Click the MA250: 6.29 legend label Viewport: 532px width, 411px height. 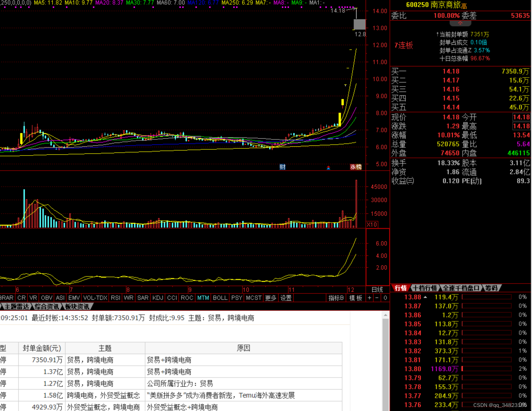(237, 3)
